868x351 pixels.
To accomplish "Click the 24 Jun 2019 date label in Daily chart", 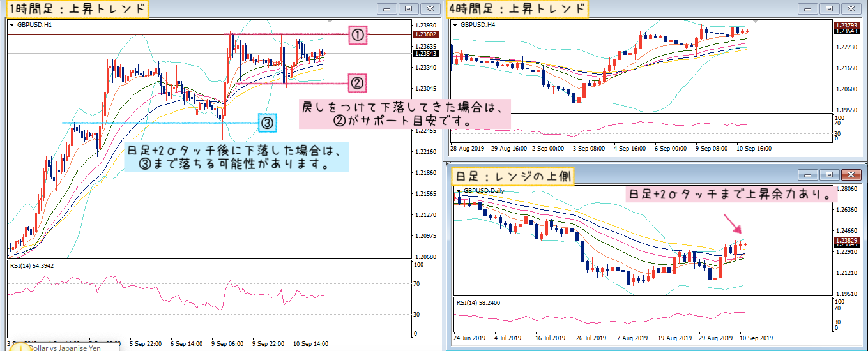I will pyautogui.click(x=471, y=337).
